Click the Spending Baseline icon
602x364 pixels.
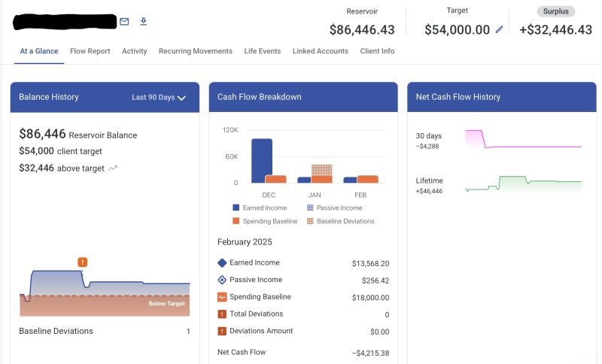[222, 297]
